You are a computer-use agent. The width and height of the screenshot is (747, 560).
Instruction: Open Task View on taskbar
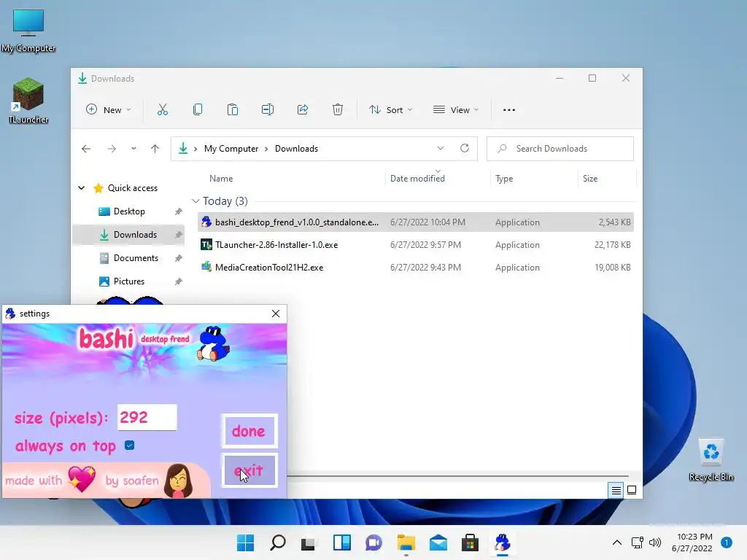click(x=309, y=542)
